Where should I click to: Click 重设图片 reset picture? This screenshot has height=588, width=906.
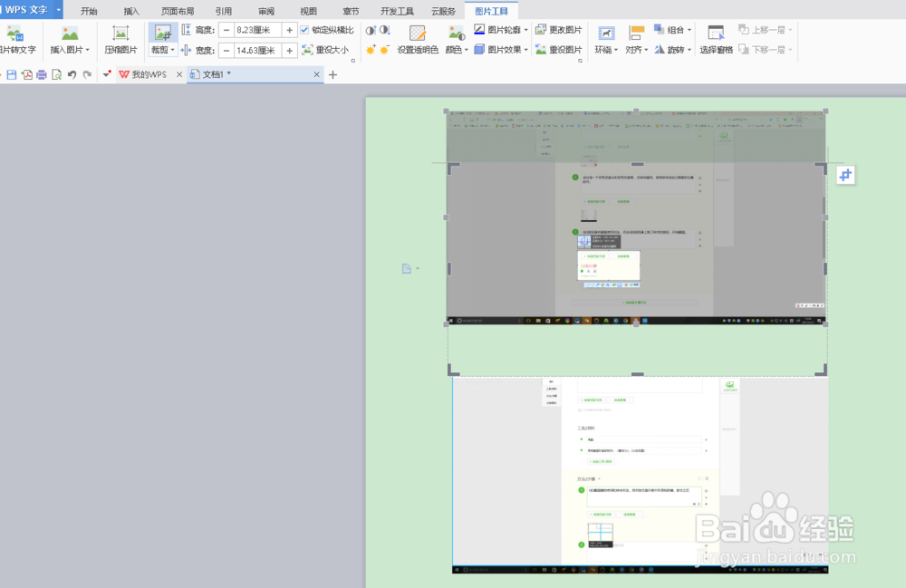point(559,50)
